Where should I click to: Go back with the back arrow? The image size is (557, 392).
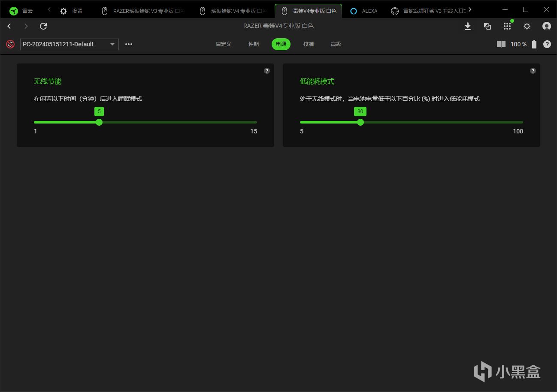(x=9, y=26)
